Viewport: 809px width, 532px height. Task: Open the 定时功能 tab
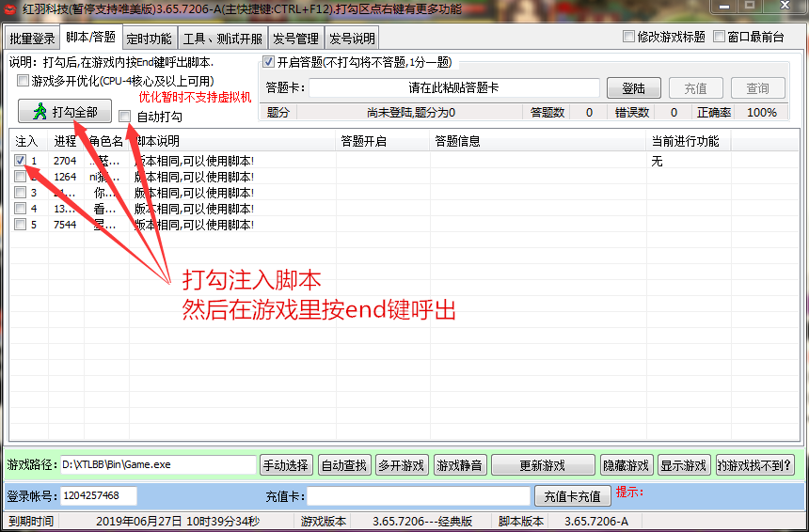click(149, 39)
